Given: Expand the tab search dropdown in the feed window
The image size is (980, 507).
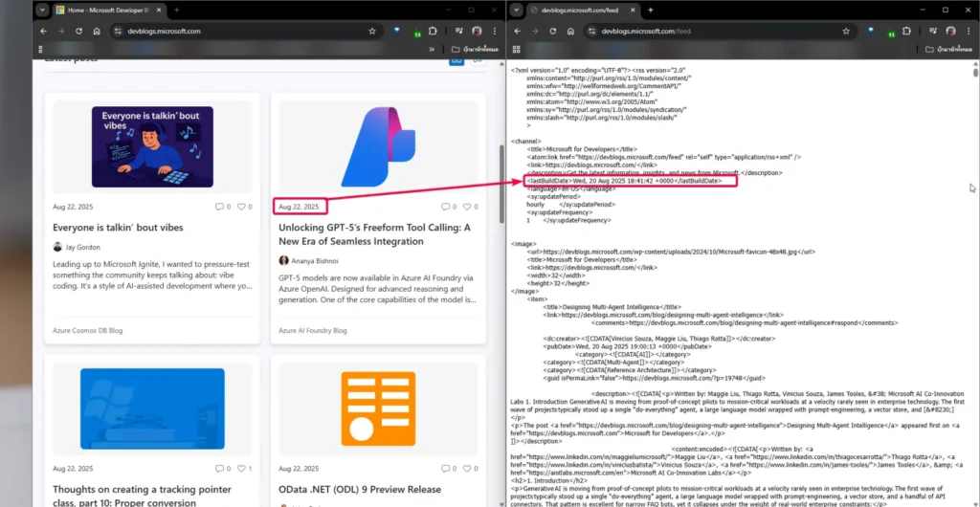Looking at the screenshot, I should tap(516, 10).
